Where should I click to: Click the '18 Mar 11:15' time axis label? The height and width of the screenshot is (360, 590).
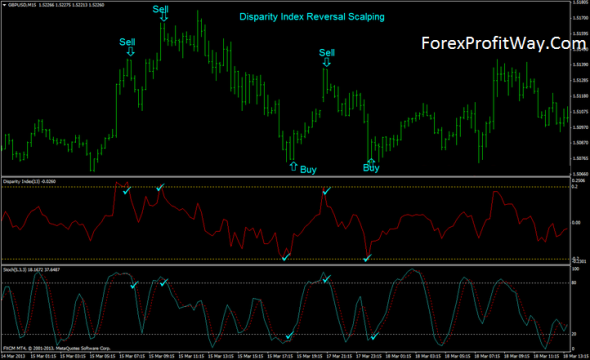click(546, 356)
